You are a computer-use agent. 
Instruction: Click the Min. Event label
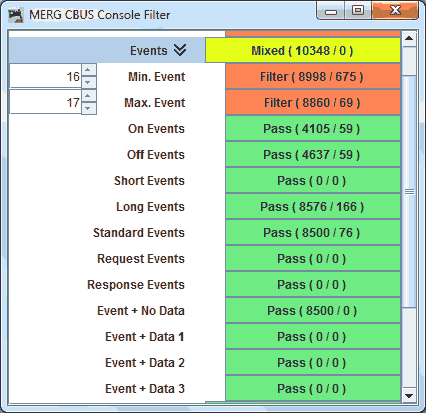pyautogui.click(x=156, y=77)
